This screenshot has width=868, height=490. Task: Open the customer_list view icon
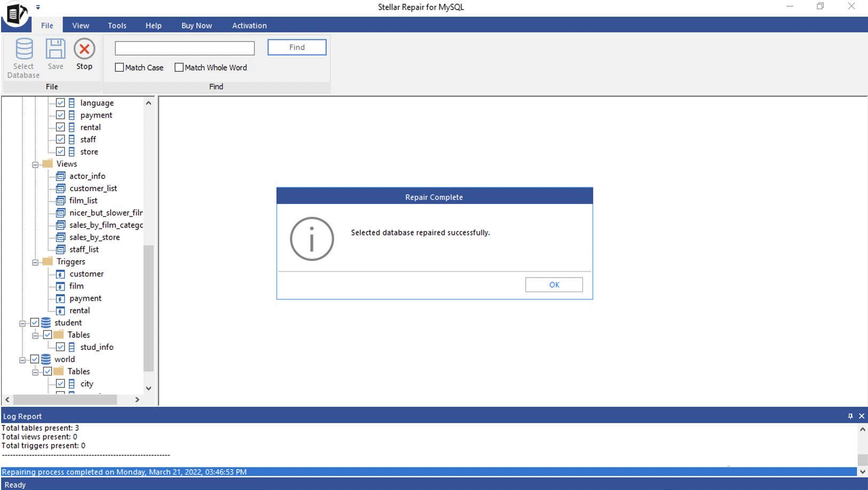(60, 188)
